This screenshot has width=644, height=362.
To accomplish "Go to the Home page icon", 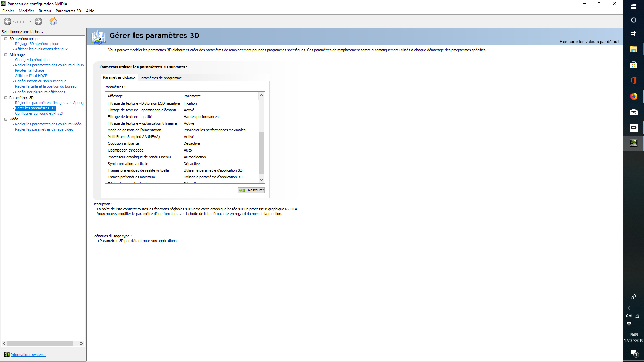I will tap(53, 21).
